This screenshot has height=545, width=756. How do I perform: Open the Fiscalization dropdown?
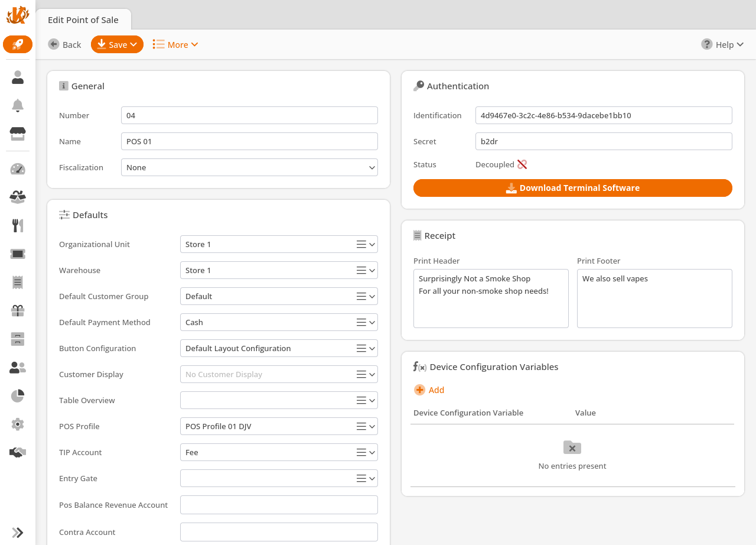(249, 168)
